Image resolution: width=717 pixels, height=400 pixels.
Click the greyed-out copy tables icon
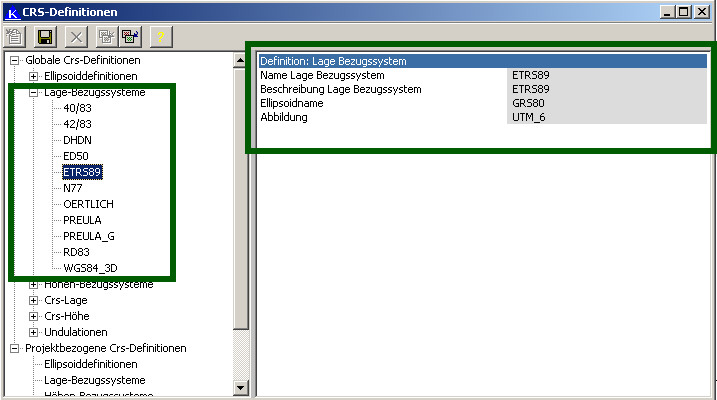point(107,37)
